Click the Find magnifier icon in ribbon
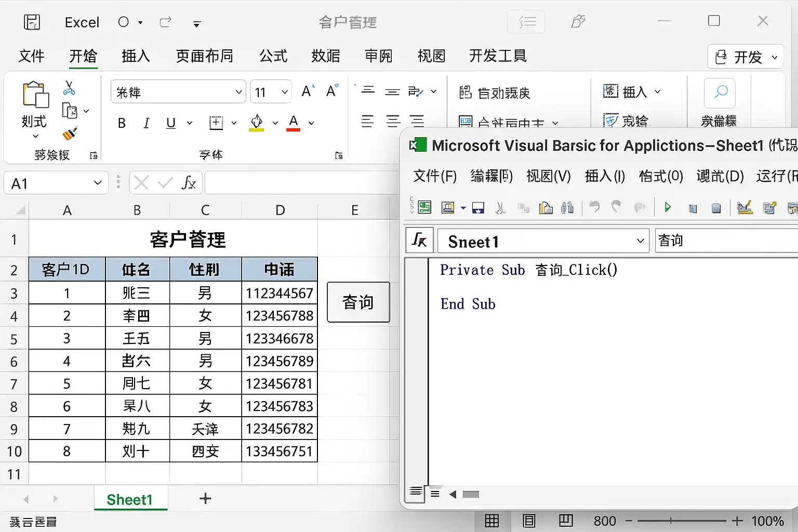This screenshot has height=532, width=798. point(720,93)
